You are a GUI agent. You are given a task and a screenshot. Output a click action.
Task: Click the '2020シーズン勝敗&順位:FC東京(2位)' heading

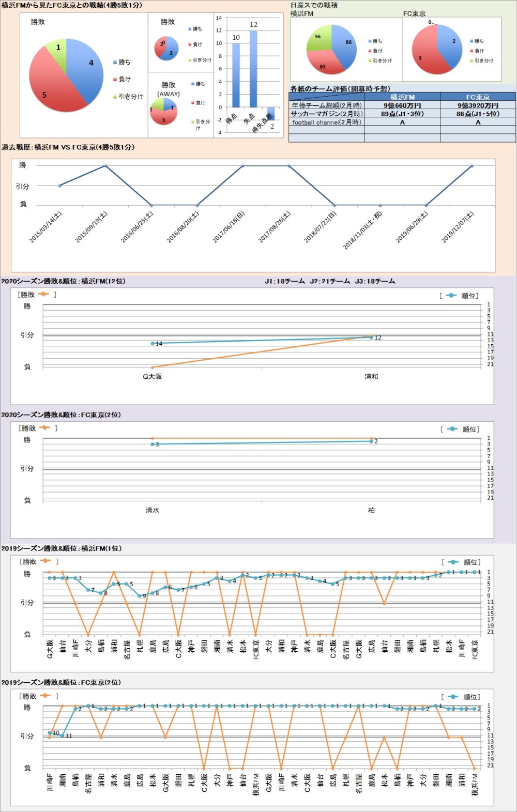[60, 415]
